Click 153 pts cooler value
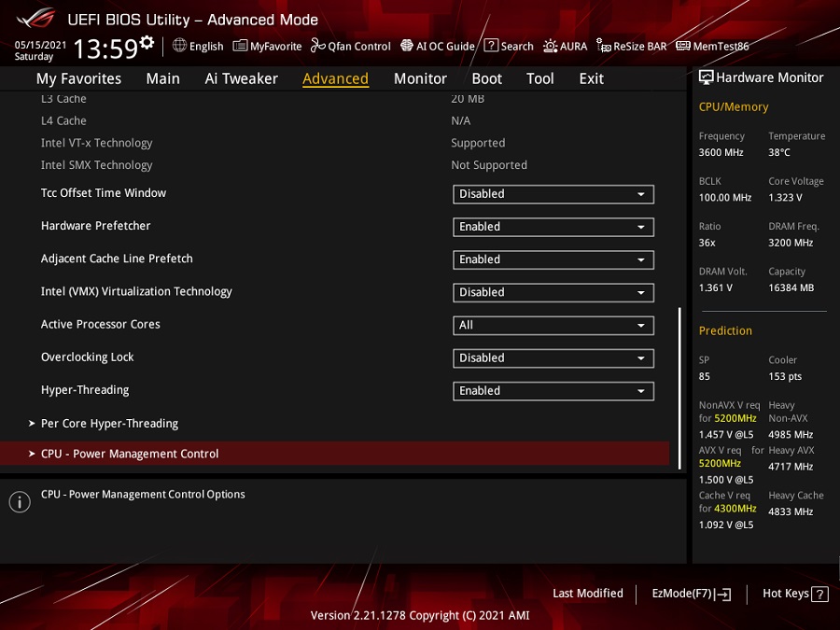This screenshot has width=840, height=630. [785, 376]
